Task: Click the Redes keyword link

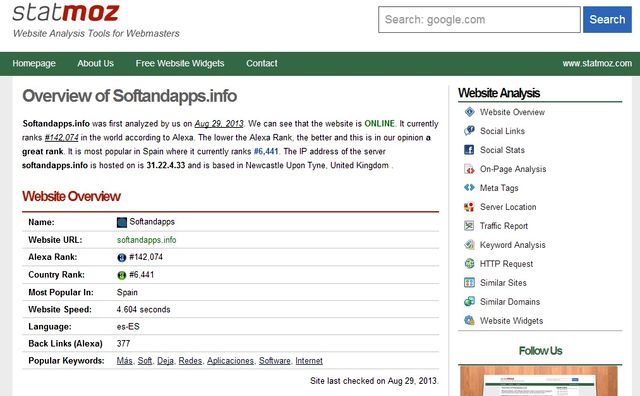Action: click(x=190, y=361)
